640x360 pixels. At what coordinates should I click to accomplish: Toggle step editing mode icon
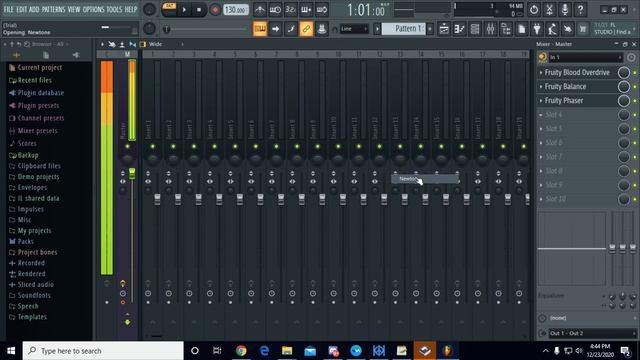[291, 29]
